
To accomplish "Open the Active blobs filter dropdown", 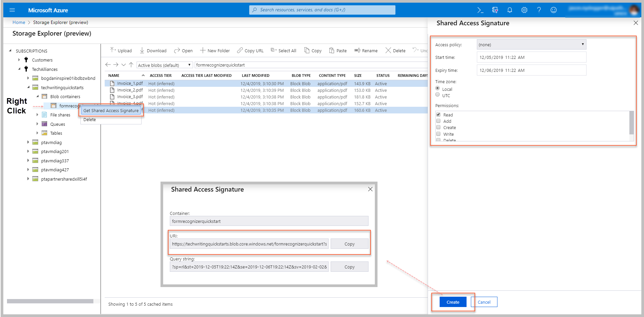I will click(164, 65).
